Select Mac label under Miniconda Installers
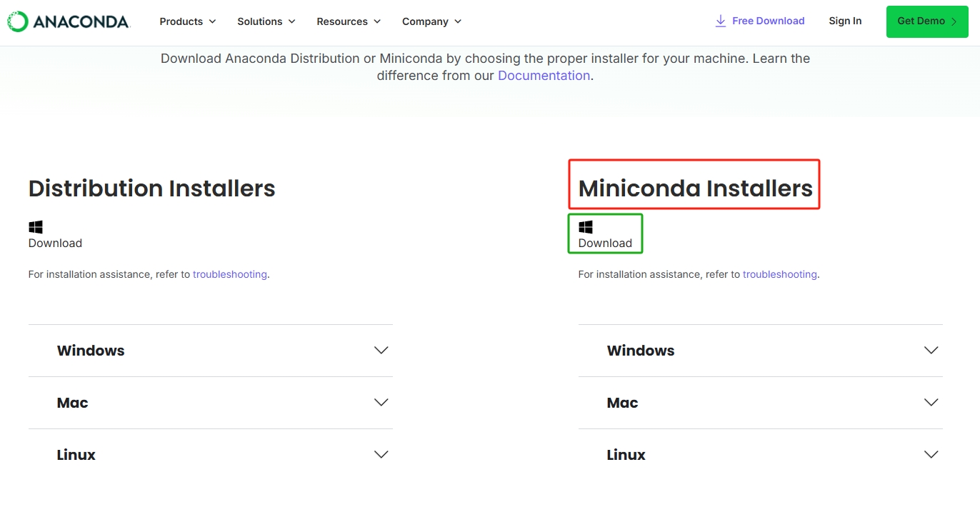980x507 pixels. (x=623, y=403)
